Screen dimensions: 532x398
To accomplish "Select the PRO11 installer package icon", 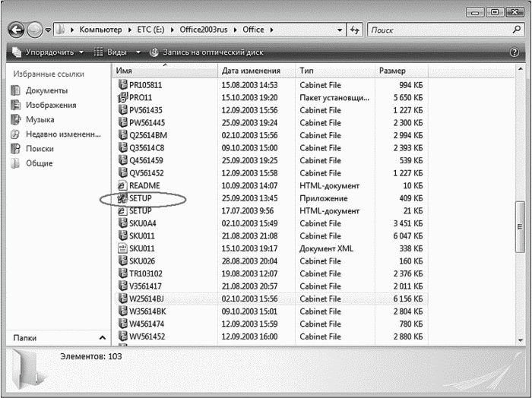I will click(122, 97).
